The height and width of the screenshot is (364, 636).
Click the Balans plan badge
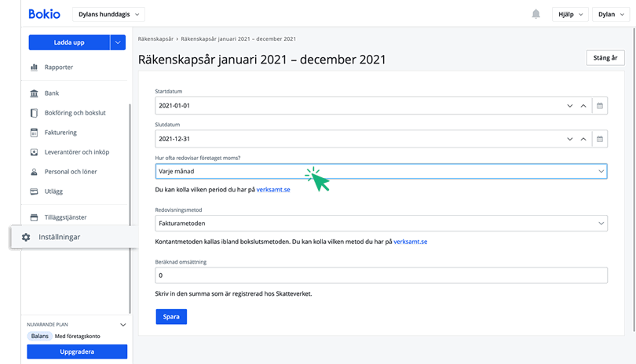coord(40,337)
